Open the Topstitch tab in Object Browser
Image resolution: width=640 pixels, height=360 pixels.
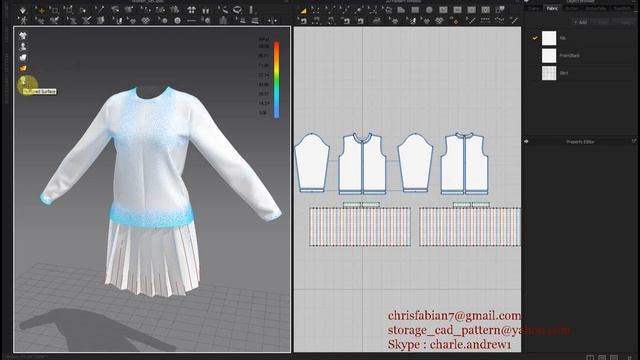point(622,9)
